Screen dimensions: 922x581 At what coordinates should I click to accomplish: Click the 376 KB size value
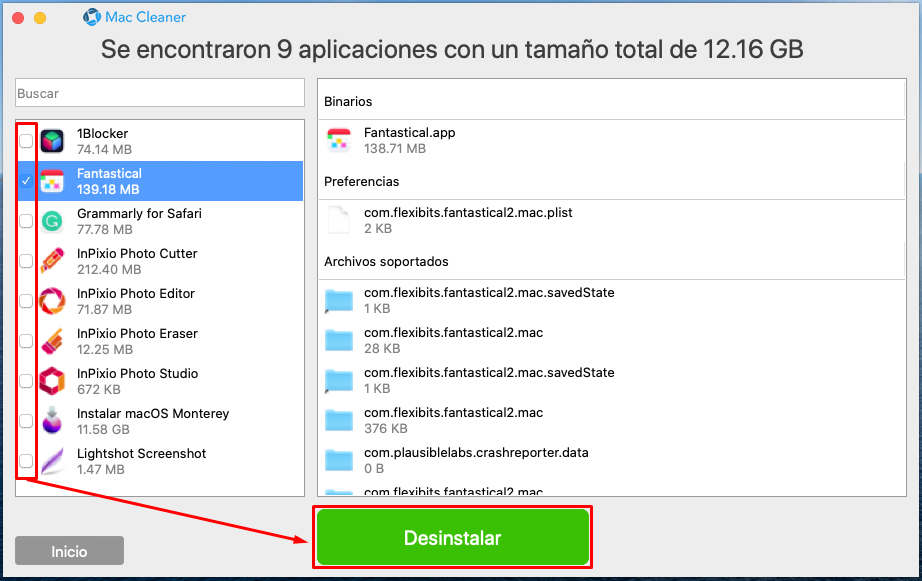point(386,429)
